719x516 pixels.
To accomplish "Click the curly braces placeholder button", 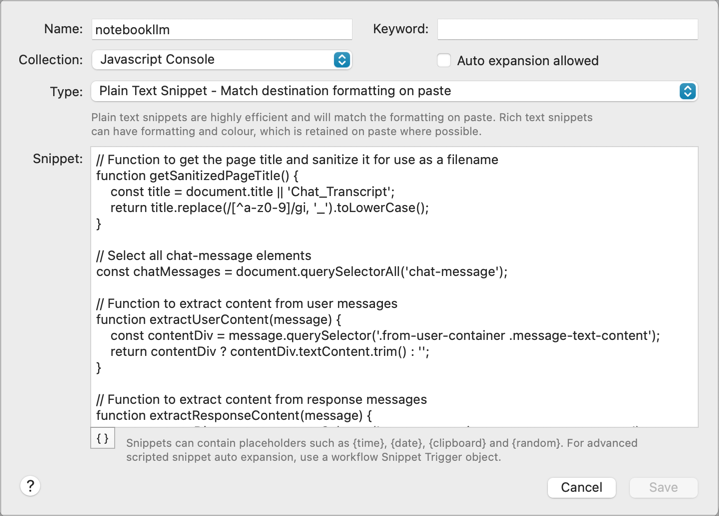I will 103,438.
